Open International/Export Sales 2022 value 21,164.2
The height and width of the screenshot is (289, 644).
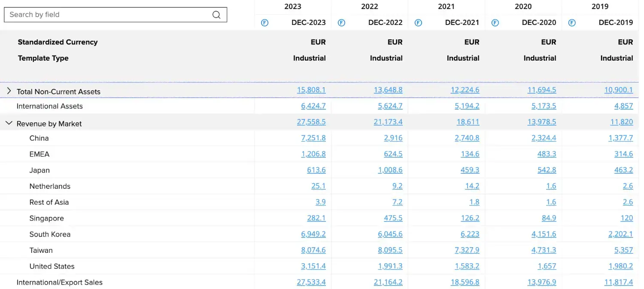pos(388,283)
